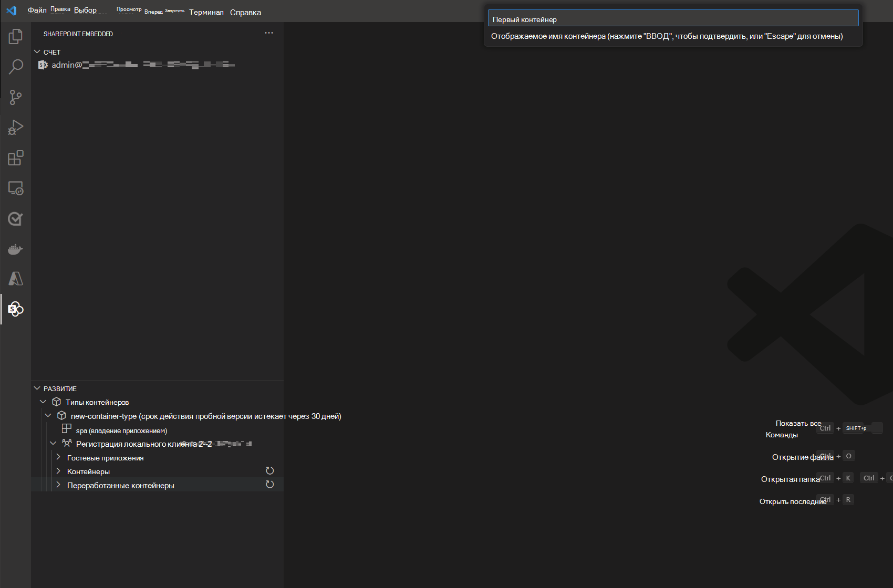The width and height of the screenshot is (893, 588).
Task: Open the Файл menu
Action: [37, 10]
